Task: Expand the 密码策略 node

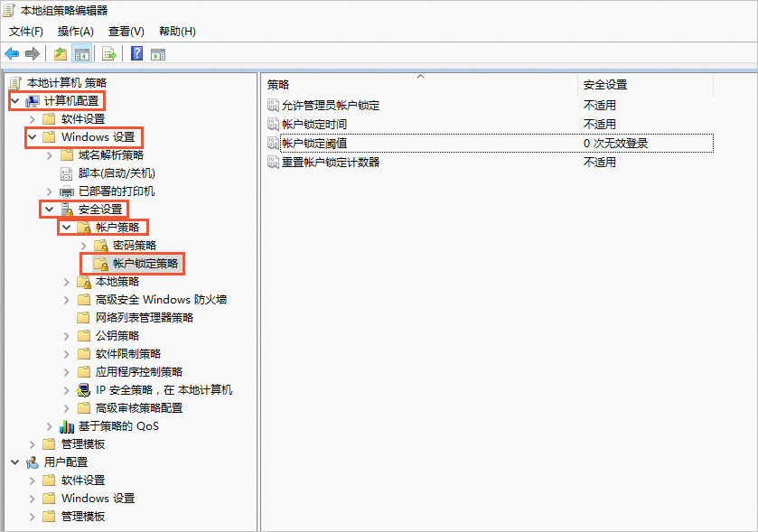Action: 84,246
